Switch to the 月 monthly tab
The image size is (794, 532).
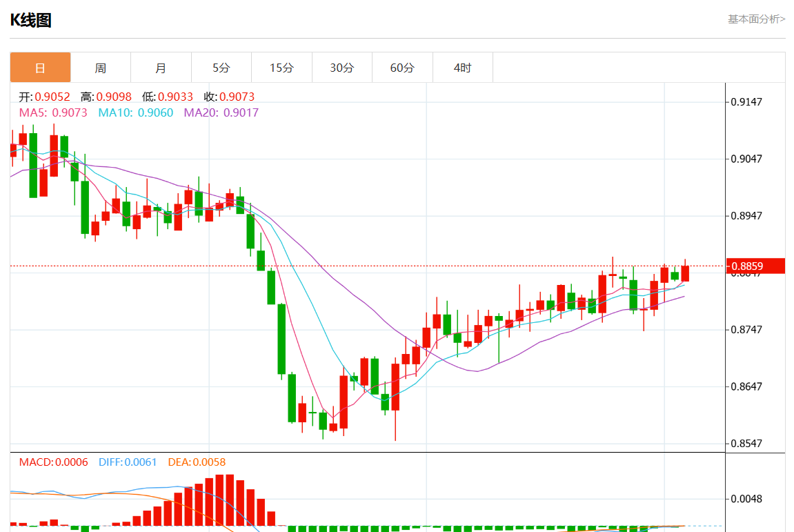[x=161, y=68]
